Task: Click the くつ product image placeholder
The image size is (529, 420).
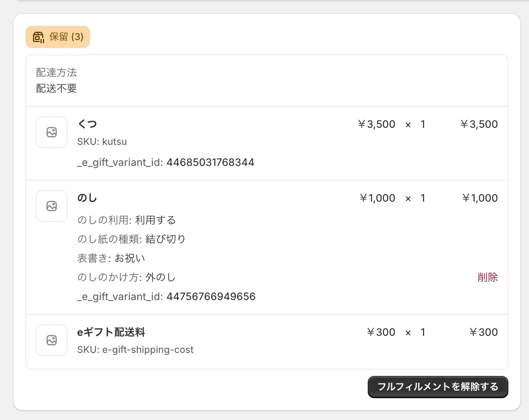Action: point(52,132)
